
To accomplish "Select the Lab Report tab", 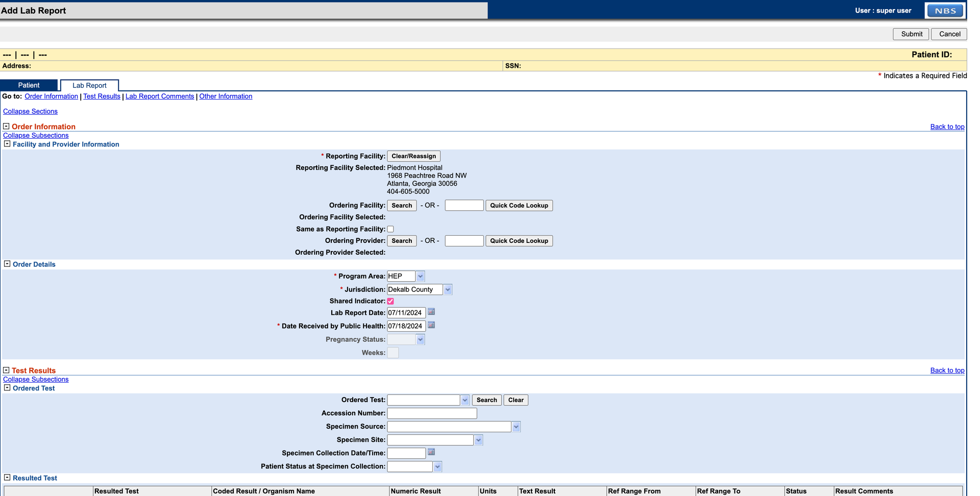I will click(x=89, y=85).
